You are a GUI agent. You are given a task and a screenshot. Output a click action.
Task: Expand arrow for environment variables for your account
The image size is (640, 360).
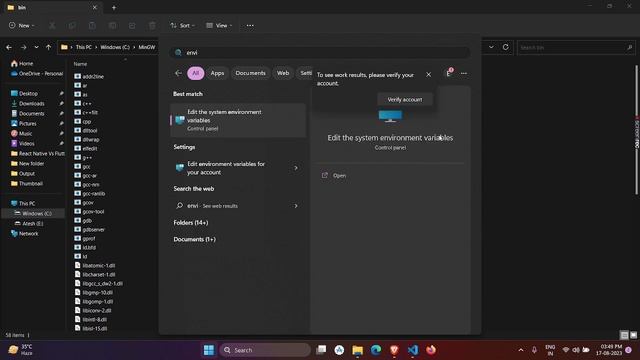[296, 168]
